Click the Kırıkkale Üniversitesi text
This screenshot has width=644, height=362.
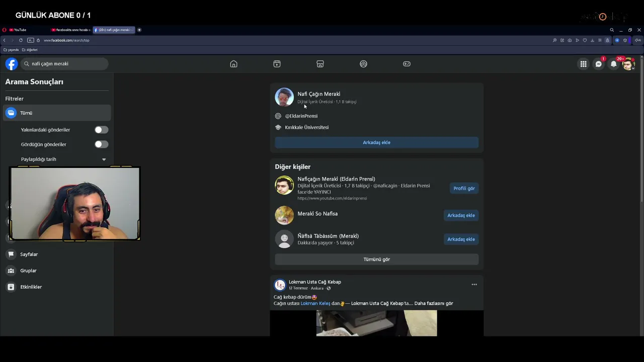coord(307,128)
